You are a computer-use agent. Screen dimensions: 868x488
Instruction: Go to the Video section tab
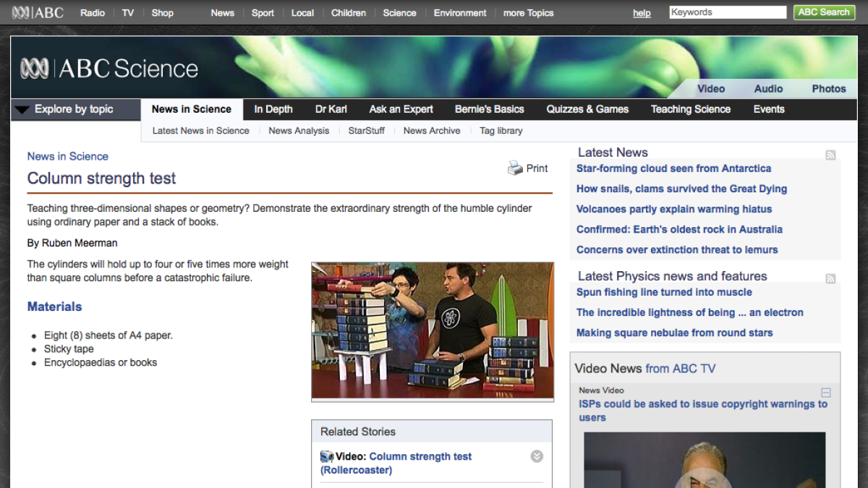click(710, 89)
